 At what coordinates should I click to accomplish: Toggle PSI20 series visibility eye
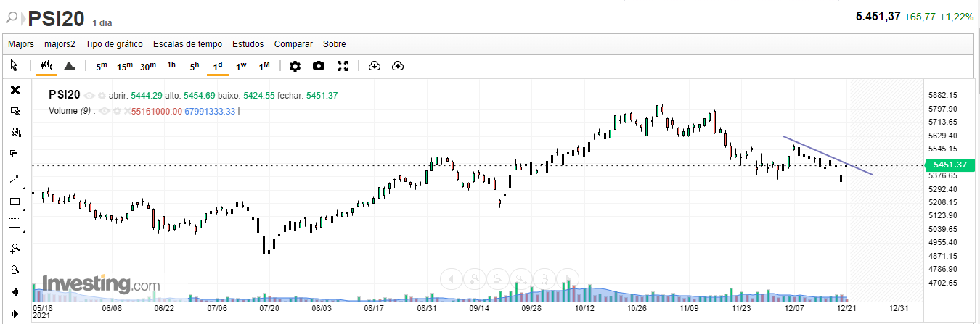89,96
